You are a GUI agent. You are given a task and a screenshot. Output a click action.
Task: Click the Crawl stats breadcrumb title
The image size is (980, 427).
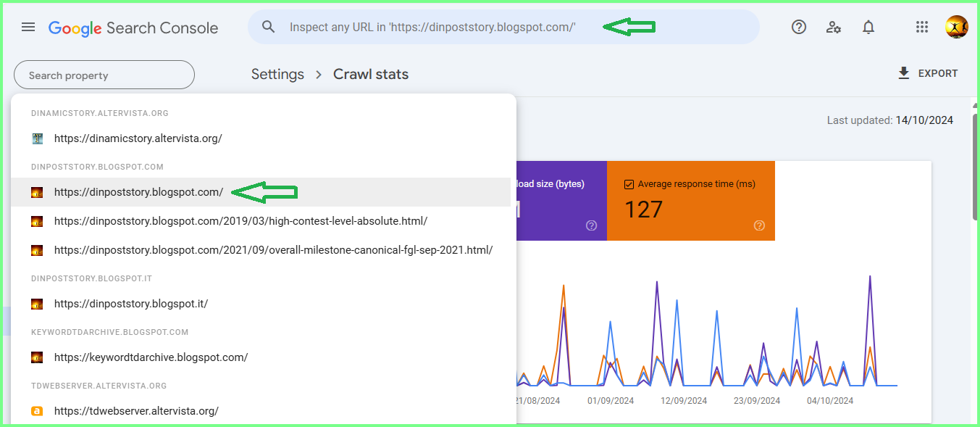click(371, 74)
